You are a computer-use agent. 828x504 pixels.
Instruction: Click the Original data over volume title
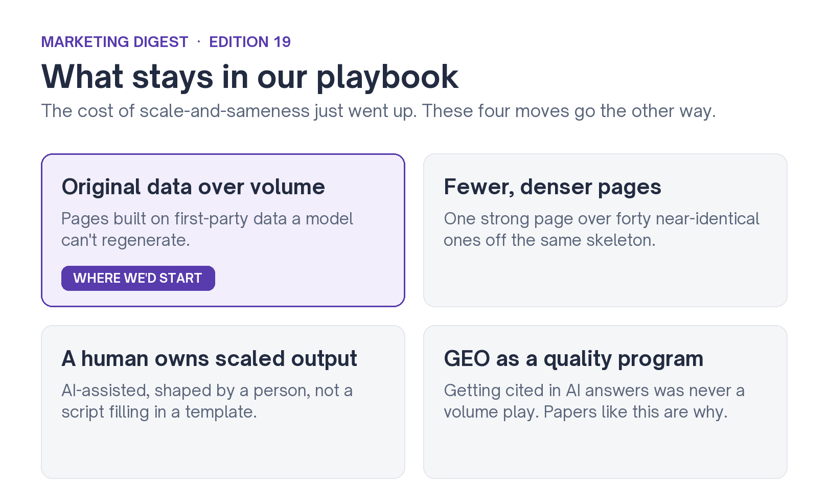pyautogui.click(x=193, y=187)
